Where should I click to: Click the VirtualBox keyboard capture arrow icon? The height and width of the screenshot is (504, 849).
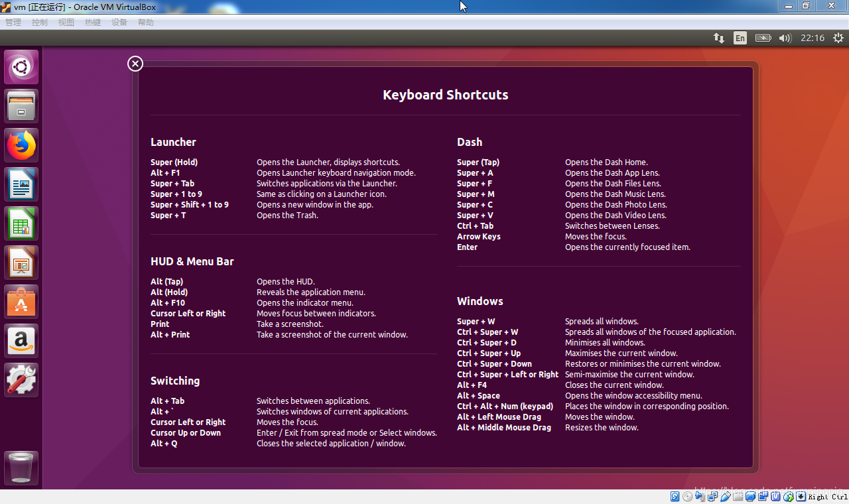tap(801, 496)
